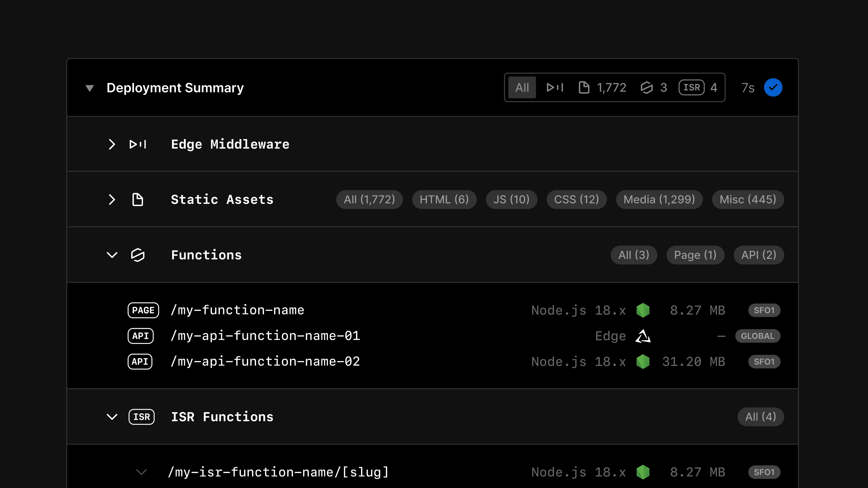
Task: Click the blue checkmark status indicator
Action: [773, 87]
